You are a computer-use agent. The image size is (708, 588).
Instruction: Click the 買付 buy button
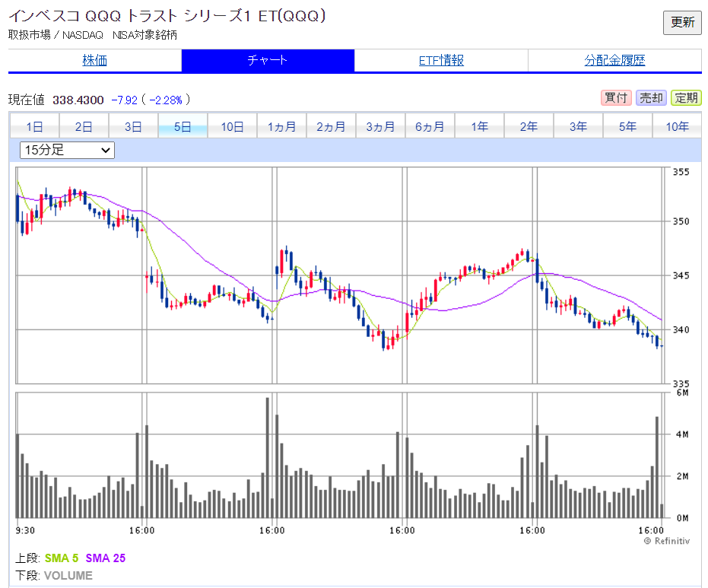[x=616, y=97]
